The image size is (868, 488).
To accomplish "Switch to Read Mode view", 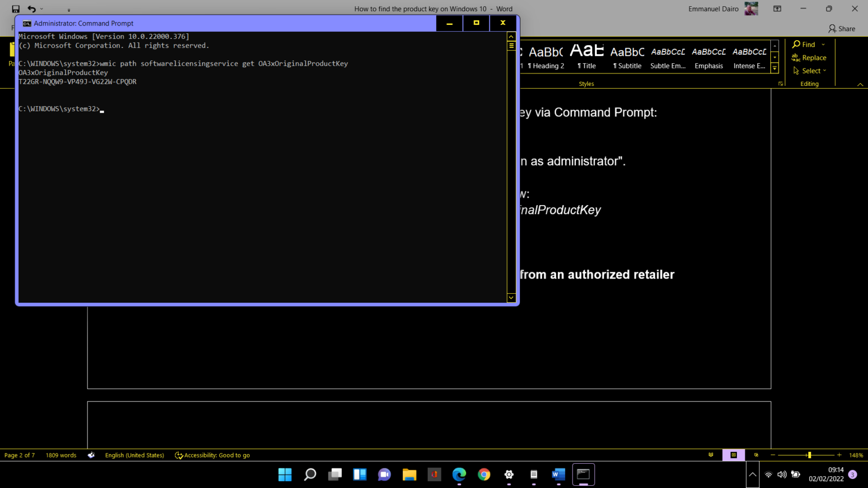I will coord(711,455).
